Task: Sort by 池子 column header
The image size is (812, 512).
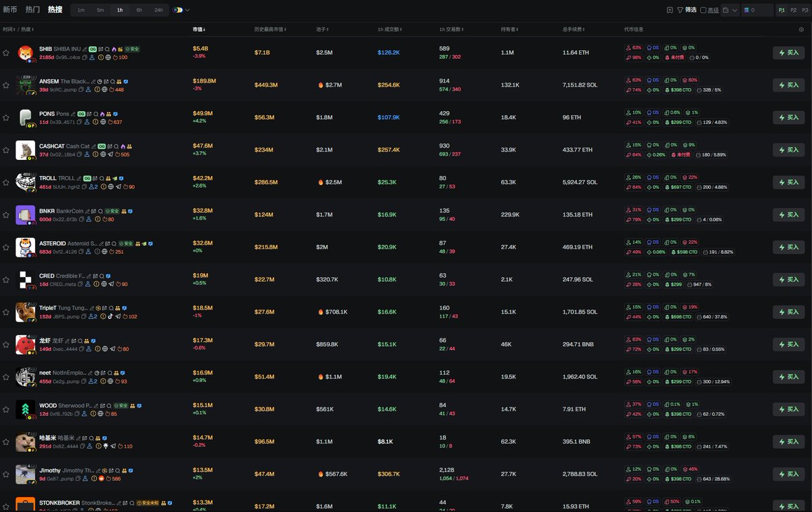Action: click(322, 30)
